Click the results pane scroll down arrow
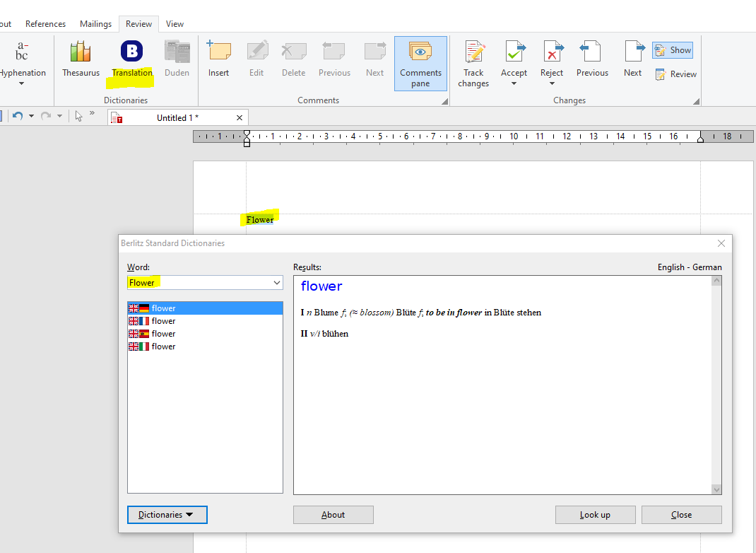Viewport: 756px width, 553px height. pos(716,489)
